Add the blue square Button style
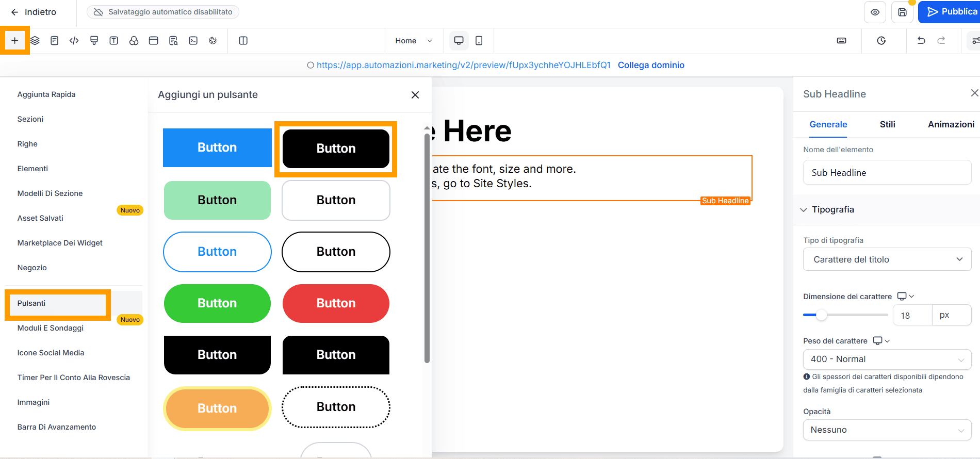Viewport: 980px width, 459px height. tap(217, 147)
